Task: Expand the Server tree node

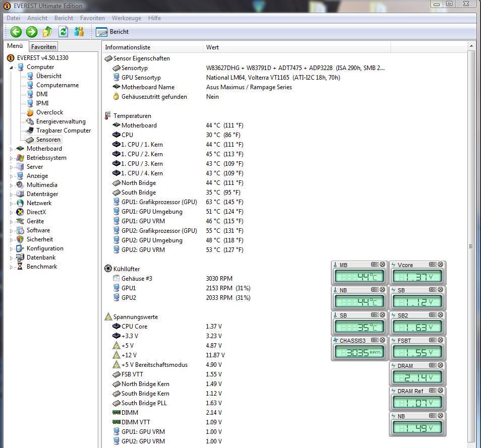Action: point(12,167)
